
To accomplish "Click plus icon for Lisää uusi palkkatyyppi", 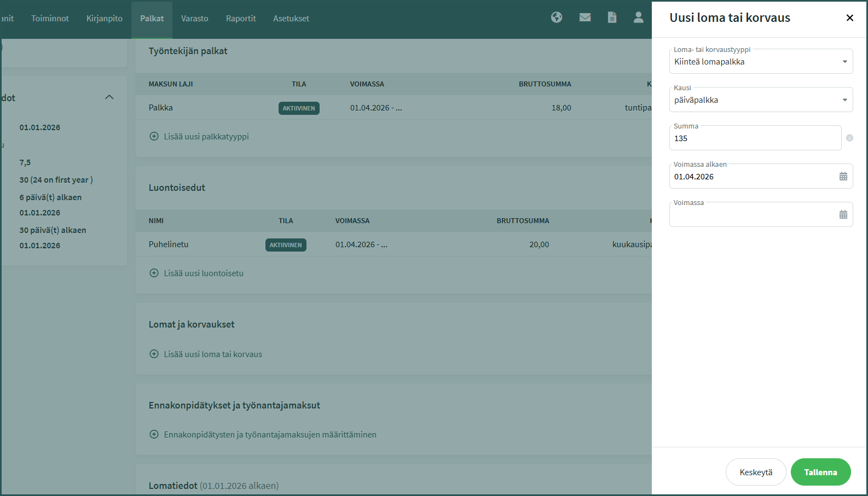I will coord(154,136).
